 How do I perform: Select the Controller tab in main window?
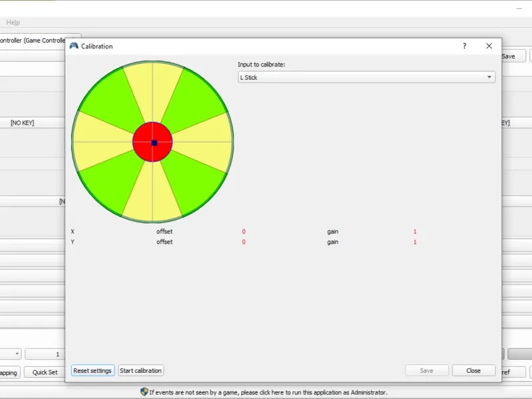tap(32, 41)
